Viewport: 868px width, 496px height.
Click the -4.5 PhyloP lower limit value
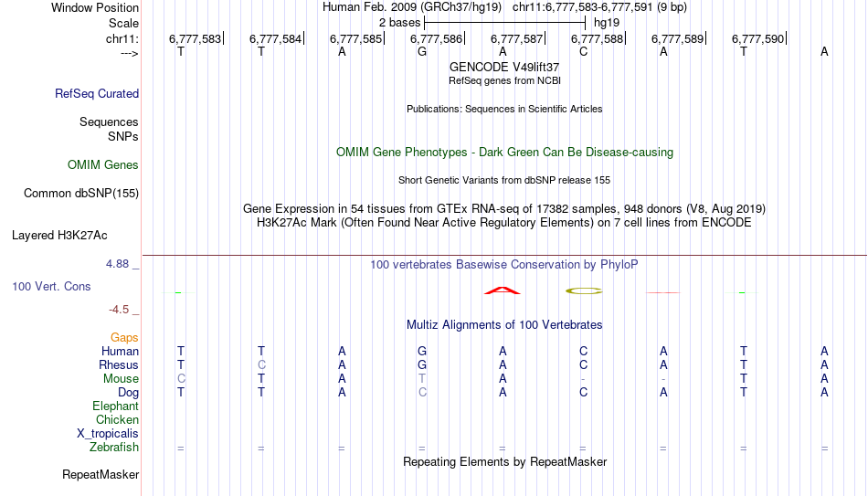click(119, 310)
